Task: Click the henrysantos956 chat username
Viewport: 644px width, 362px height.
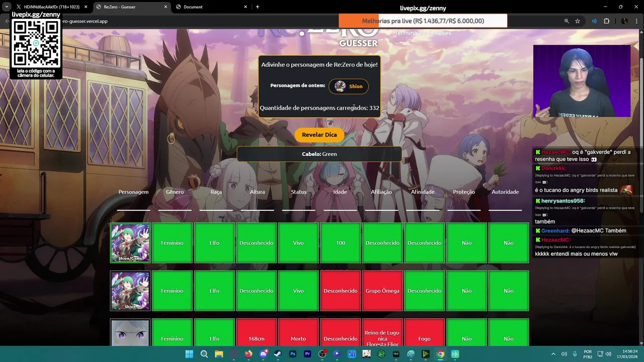Action: [x=563, y=201]
